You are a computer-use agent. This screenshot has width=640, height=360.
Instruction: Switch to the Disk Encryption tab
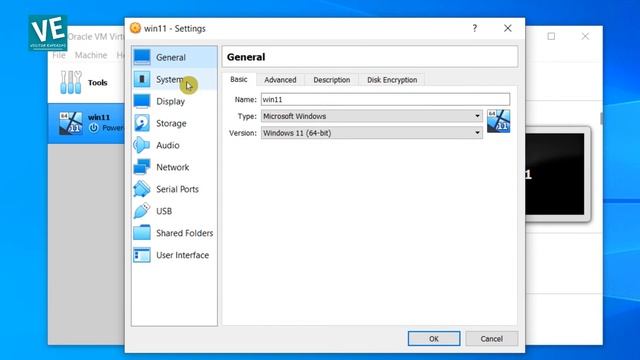392,80
